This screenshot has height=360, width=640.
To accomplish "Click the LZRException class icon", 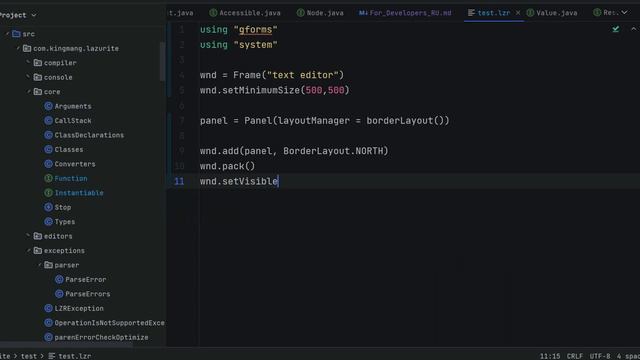I will coord(48,308).
